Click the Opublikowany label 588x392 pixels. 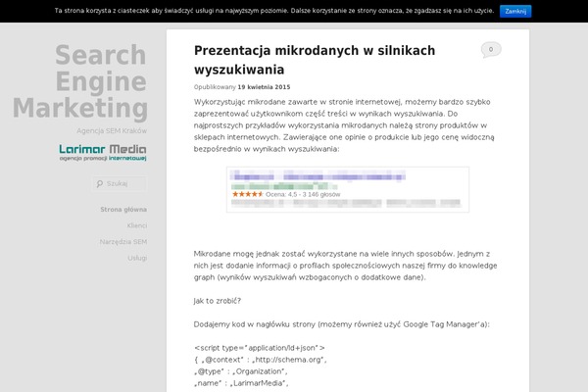(215, 87)
